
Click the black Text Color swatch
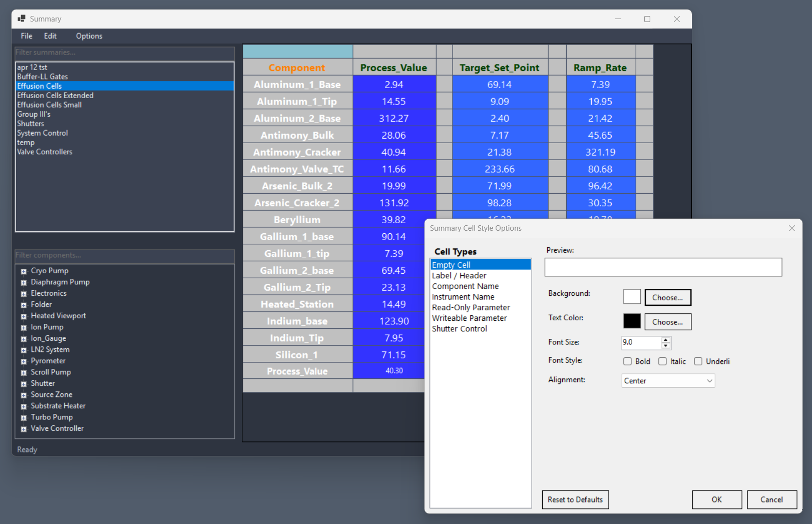tap(632, 321)
